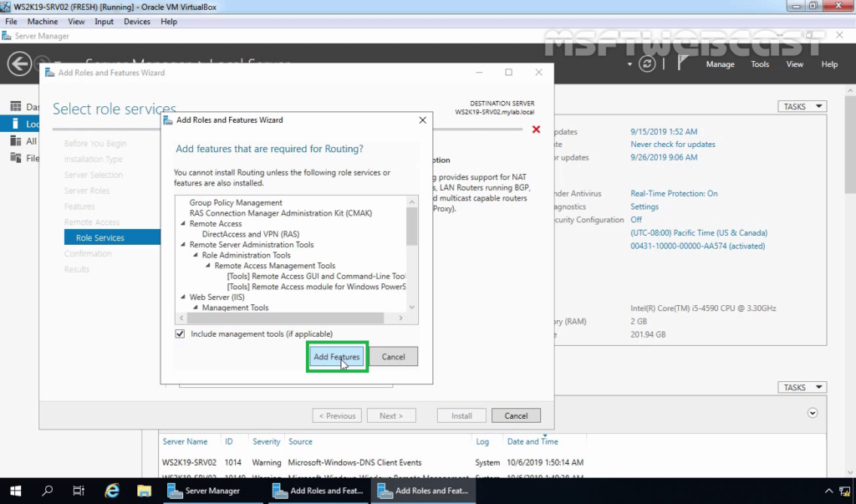Click the Add Features button

tap(336, 357)
